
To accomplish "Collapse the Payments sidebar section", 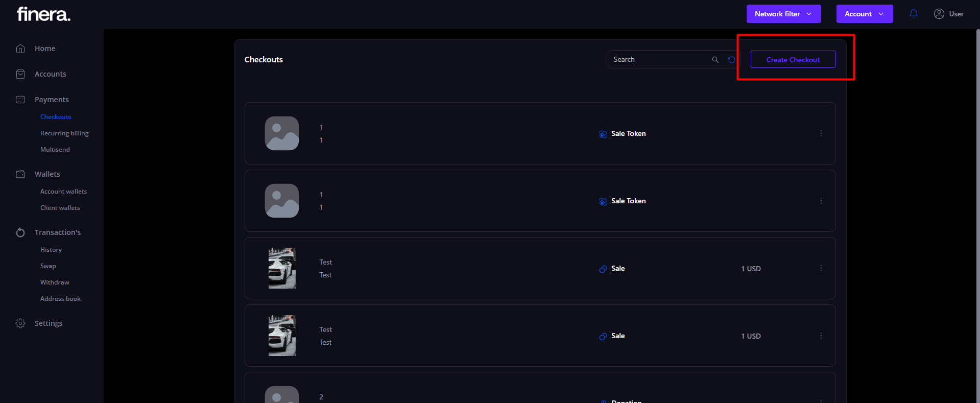I will (x=51, y=100).
